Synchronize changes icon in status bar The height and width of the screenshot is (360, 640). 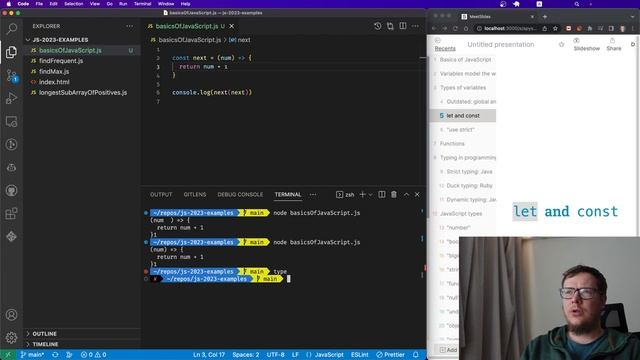[x=55, y=355]
